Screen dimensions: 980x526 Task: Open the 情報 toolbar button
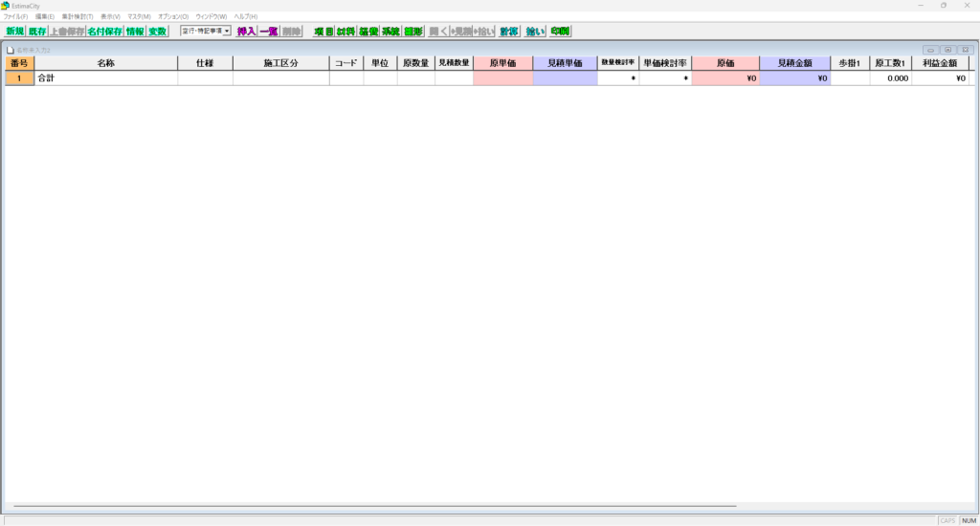(136, 32)
